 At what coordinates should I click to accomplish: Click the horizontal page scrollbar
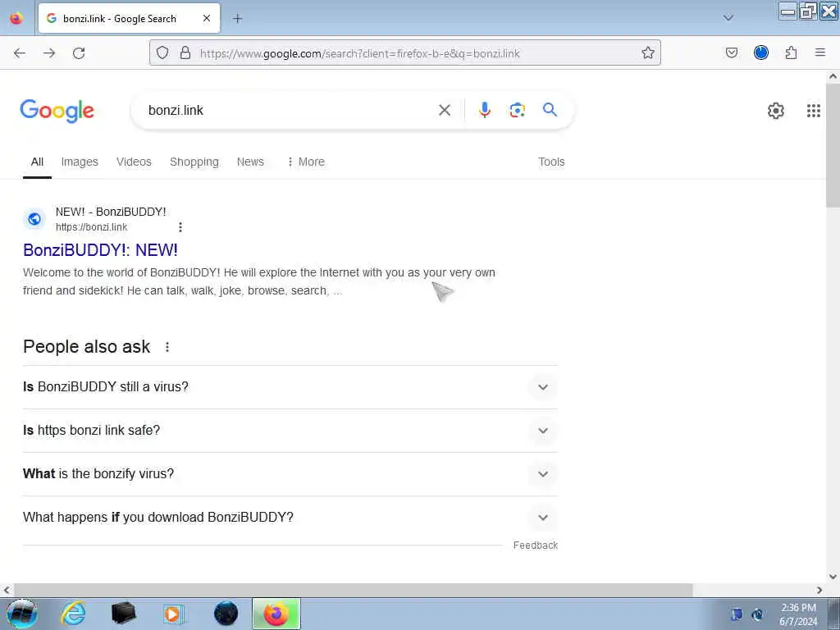tap(353, 590)
